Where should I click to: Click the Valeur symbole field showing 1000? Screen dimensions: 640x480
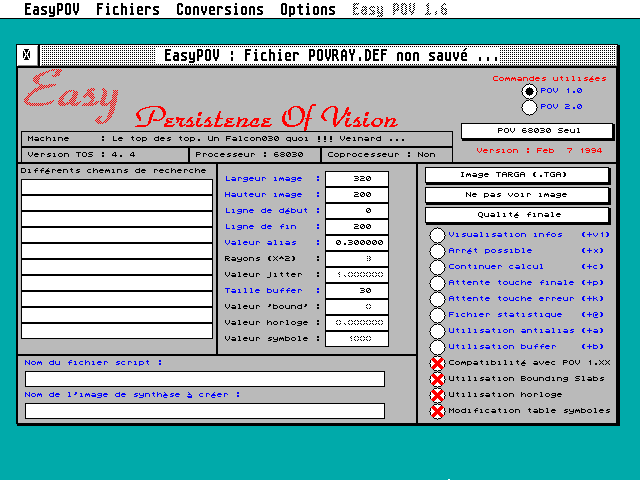tap(357, 339)
